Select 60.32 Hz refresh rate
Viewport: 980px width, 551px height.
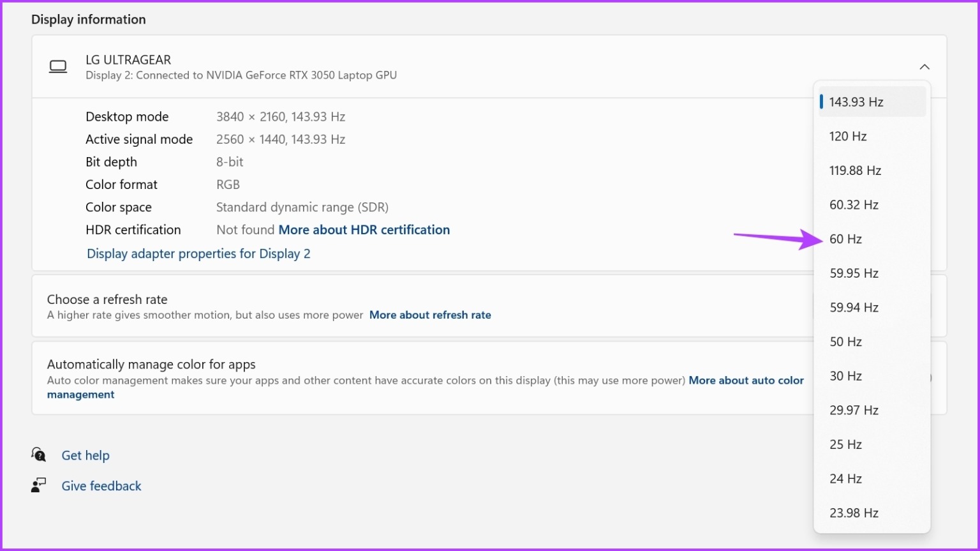(854, 205)
